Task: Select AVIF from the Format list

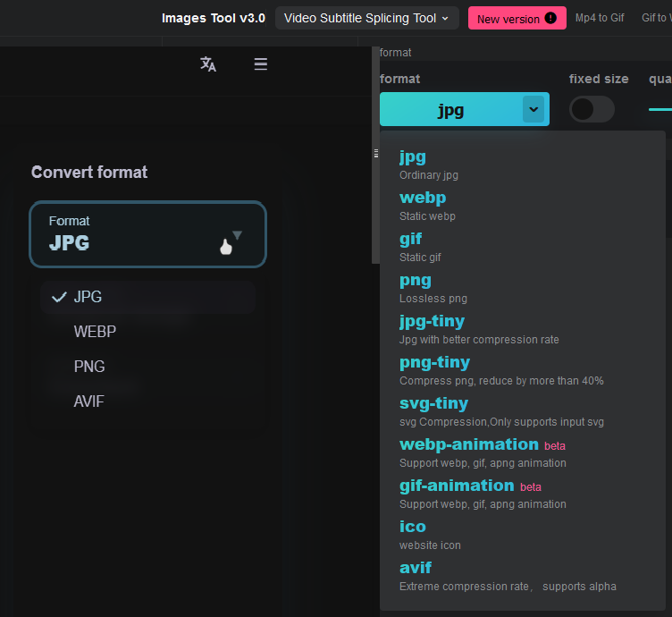Action: (147, 401)
